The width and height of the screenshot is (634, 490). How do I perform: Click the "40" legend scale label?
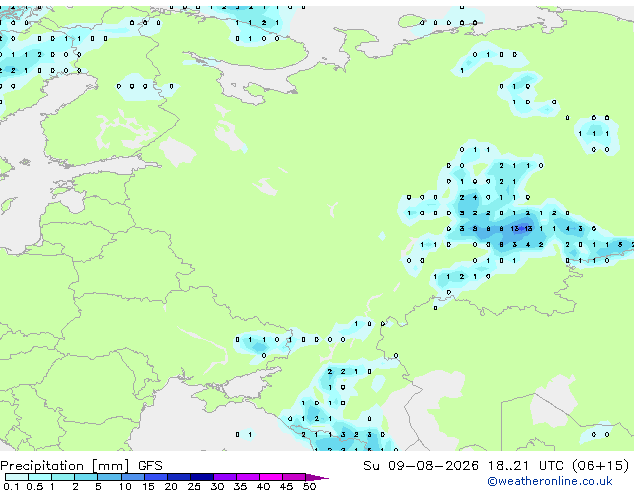[263, 486]
